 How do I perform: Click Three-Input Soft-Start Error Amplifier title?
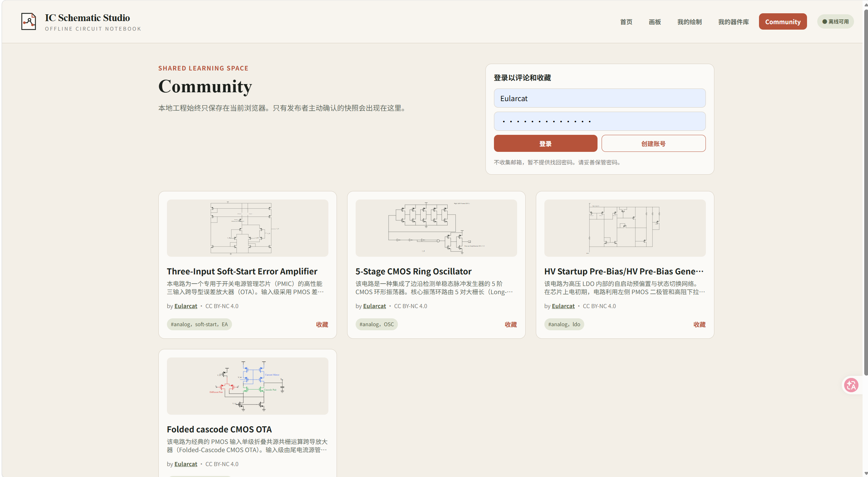(242, 271)
